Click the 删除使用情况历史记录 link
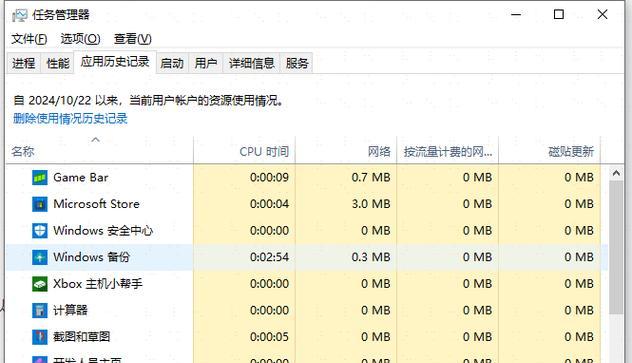The height and width of the screenshot is (363, 632). 70,118
